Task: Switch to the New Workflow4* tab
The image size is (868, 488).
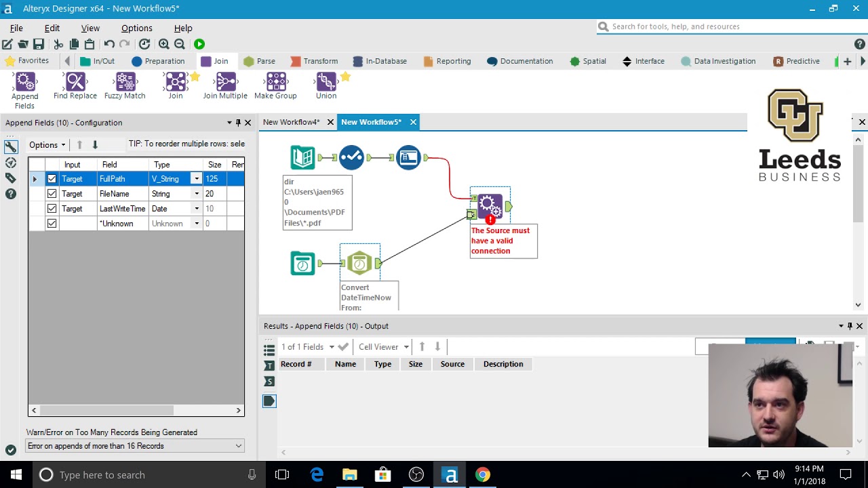Action: (291, 122)
